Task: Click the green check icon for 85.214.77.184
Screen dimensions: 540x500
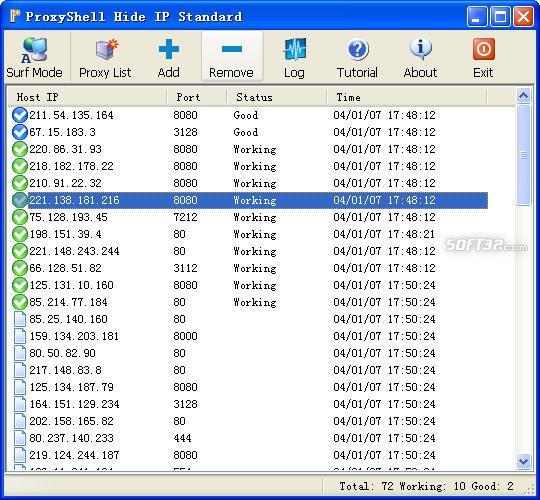Action: 20,302
